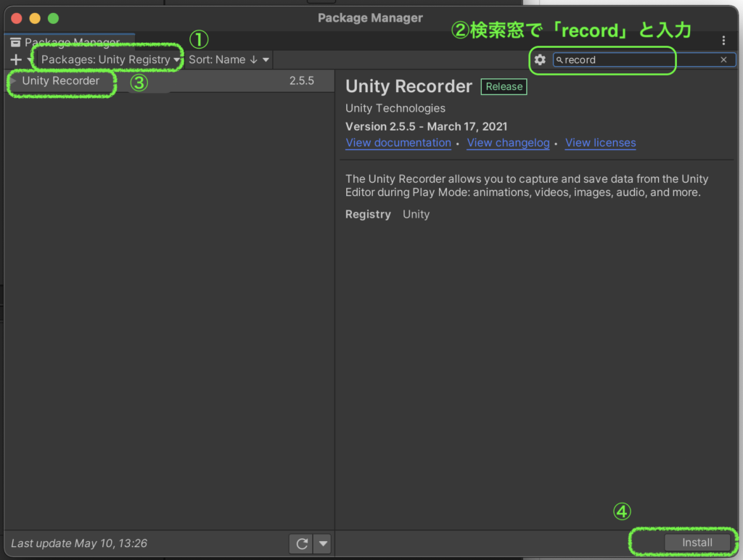Open the View licenses link
743x560 pixels.
[600, 143]
